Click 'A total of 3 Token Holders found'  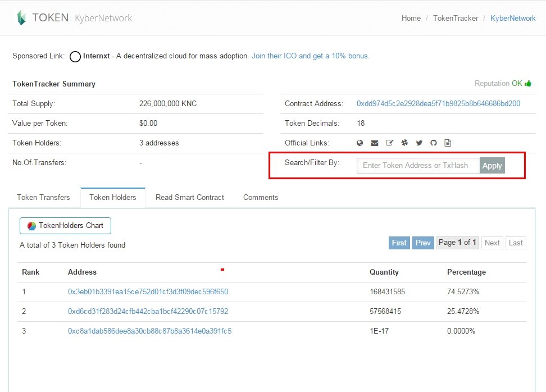pos(72,245)
